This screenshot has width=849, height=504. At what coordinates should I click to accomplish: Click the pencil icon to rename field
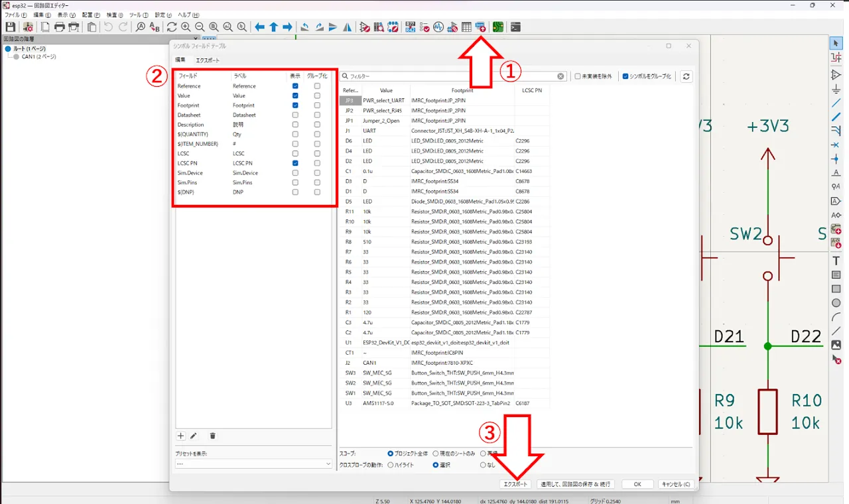click(194, 436)
